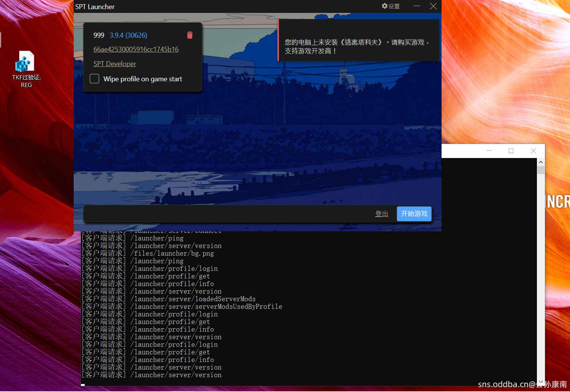Click the console window vertical scrollbar thumb

(x=541, y=170)
